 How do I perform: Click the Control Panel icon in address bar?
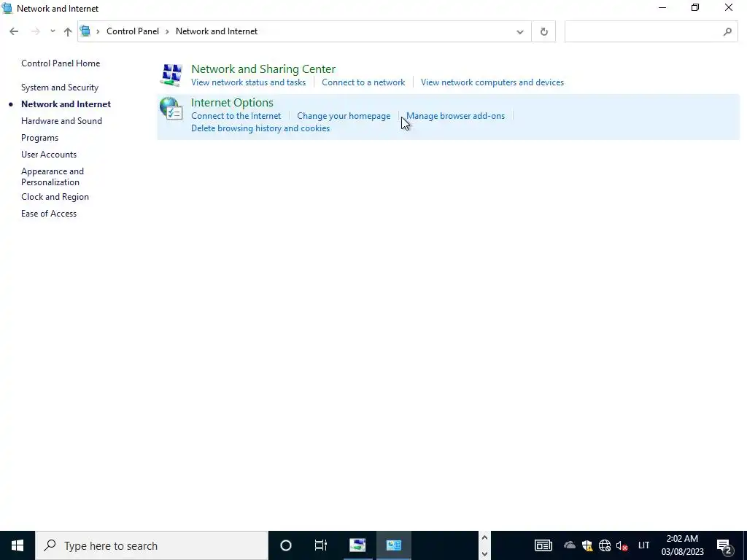[85, 31]
